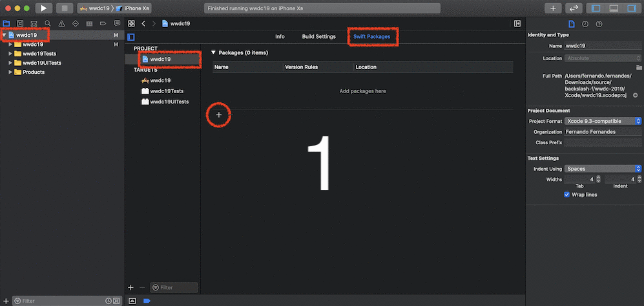Choose folder location icon beside Full Path
Image resolution: width=644 pixels, height=306 pixels.
click(x=639, y=67)
